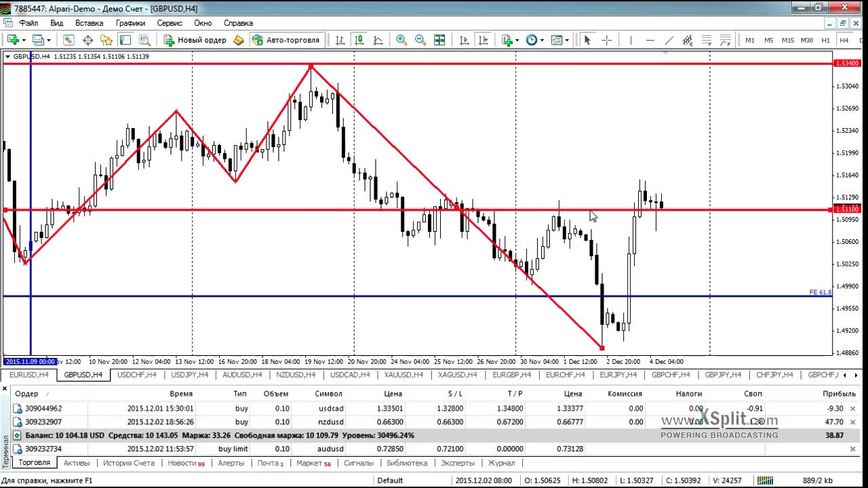Select the vertical line drawing tool
The height and width of the screenshot is (488, 868).
coord(631,40)
